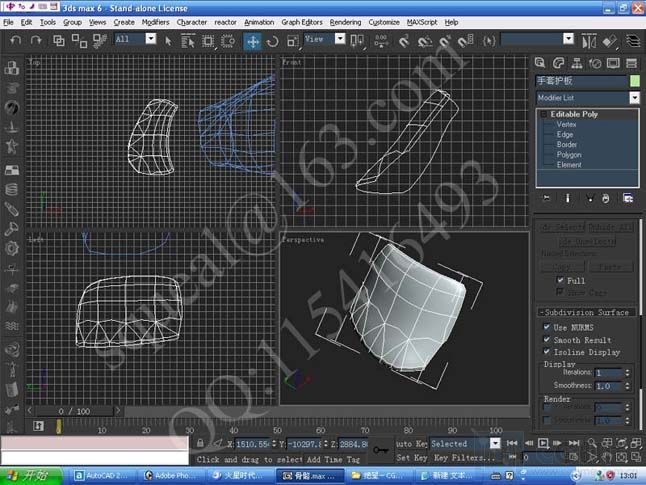Viewport: 646px width, 485px height.
Task: Click the Set Keys key icon
Action: click(x=380, y=450)
